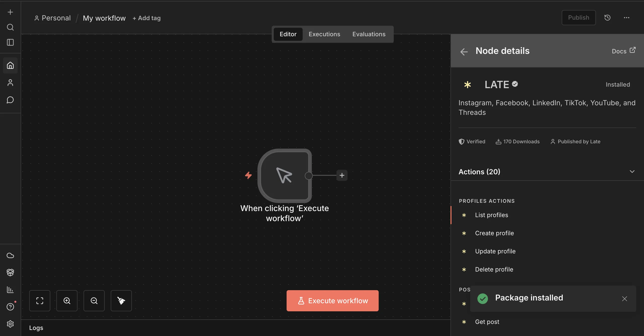Open the Docs external link
Image resolution: width=644 pixels, height=336 pixels.
pyautogui.click(x=623, y=51)
